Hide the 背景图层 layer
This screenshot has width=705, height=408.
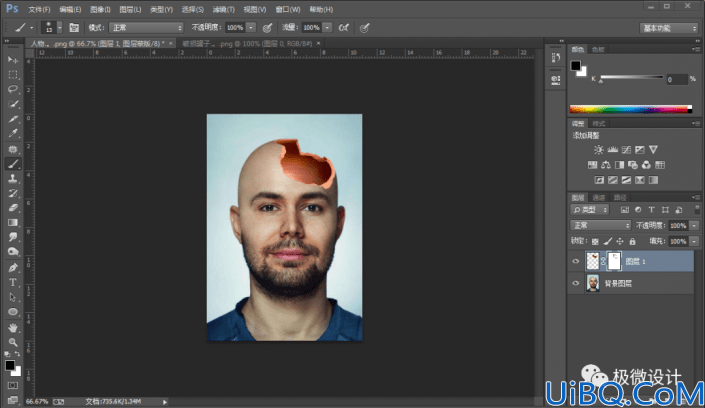576,283
